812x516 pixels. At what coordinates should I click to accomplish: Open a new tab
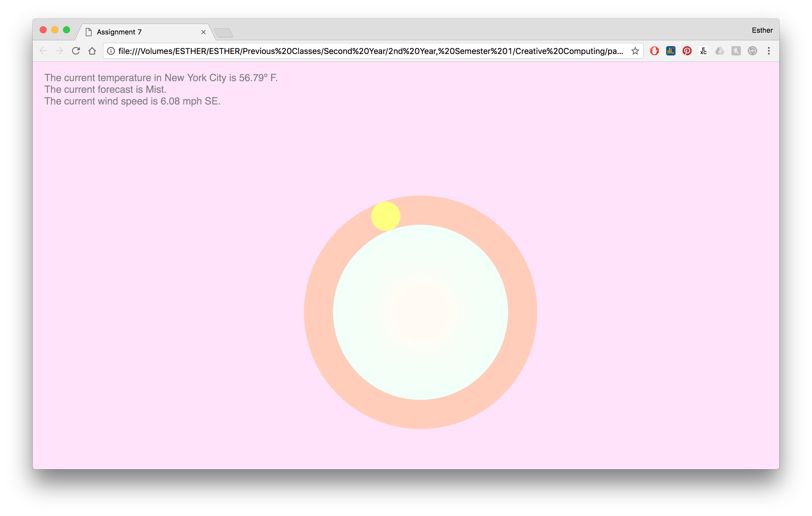224,33
